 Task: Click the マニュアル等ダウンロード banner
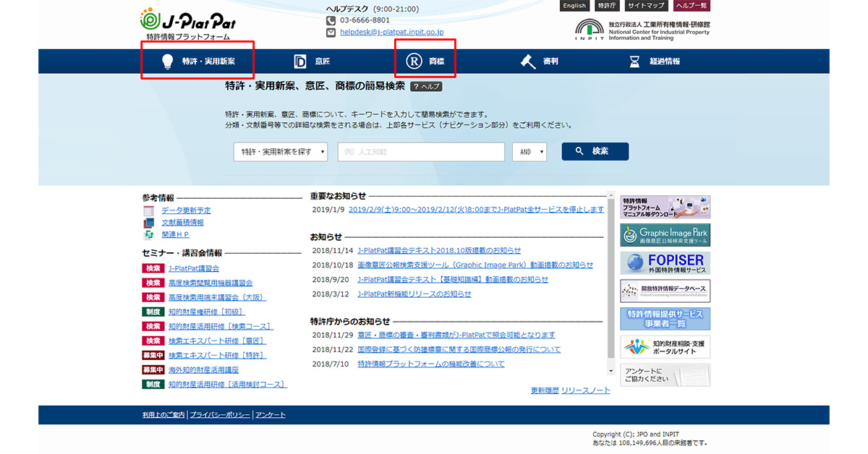[665, 207]
